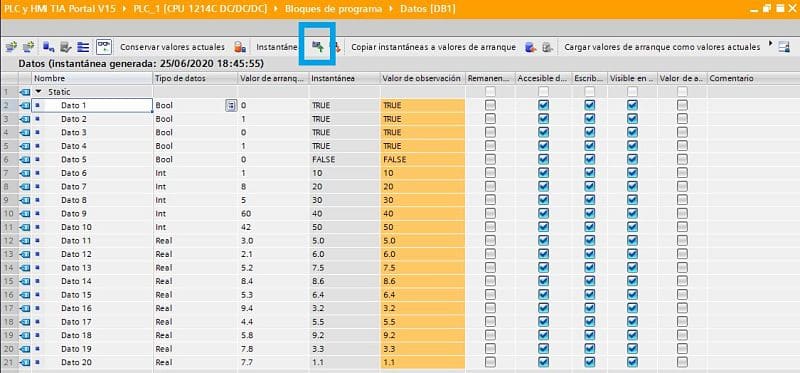The width and height of the screenshot is (800, 373).
Task: Select row number 11 header
Action: [9, 227]
